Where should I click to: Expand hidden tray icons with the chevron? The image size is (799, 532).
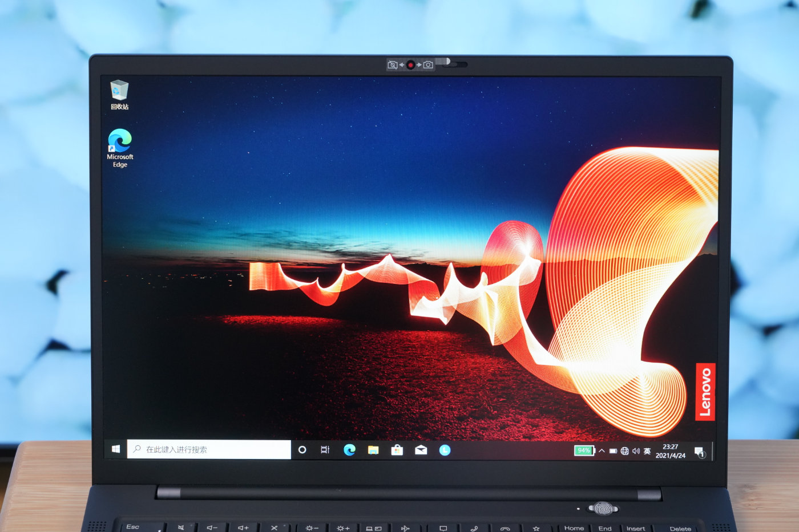(x=602, y=450)
